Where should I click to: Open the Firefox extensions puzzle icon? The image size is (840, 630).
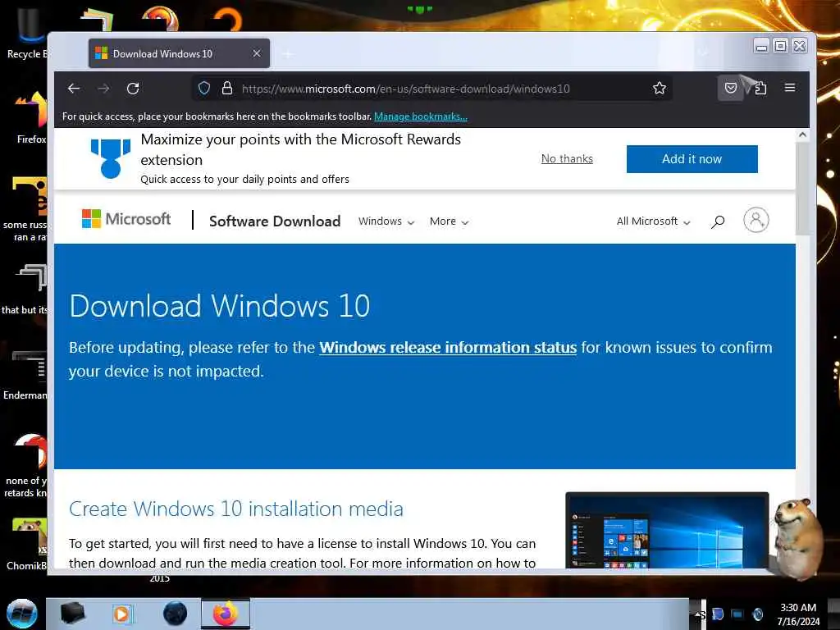[760, 88]
